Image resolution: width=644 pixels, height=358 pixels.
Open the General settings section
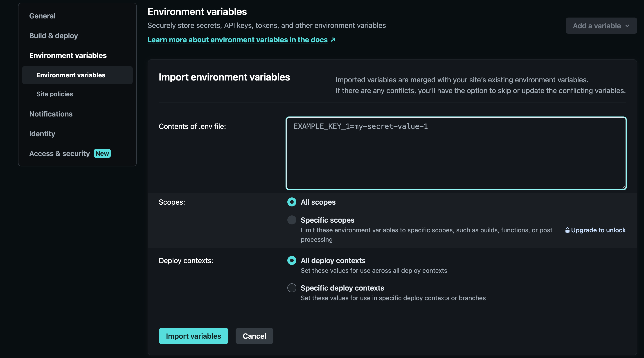click(42, 16)
